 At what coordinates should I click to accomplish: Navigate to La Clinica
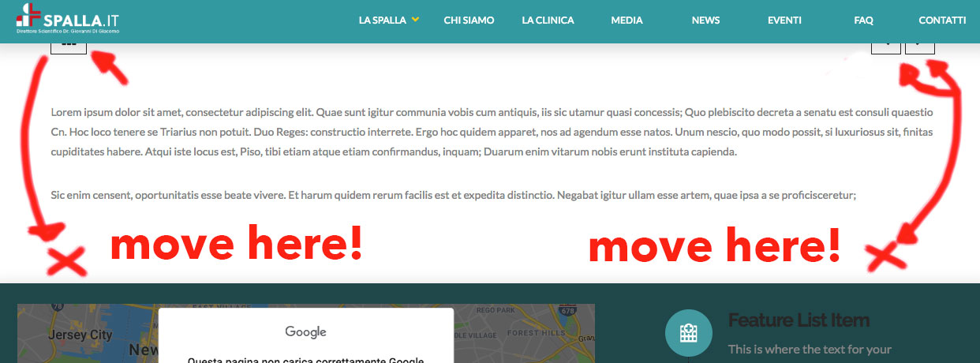tap(548, 21)
